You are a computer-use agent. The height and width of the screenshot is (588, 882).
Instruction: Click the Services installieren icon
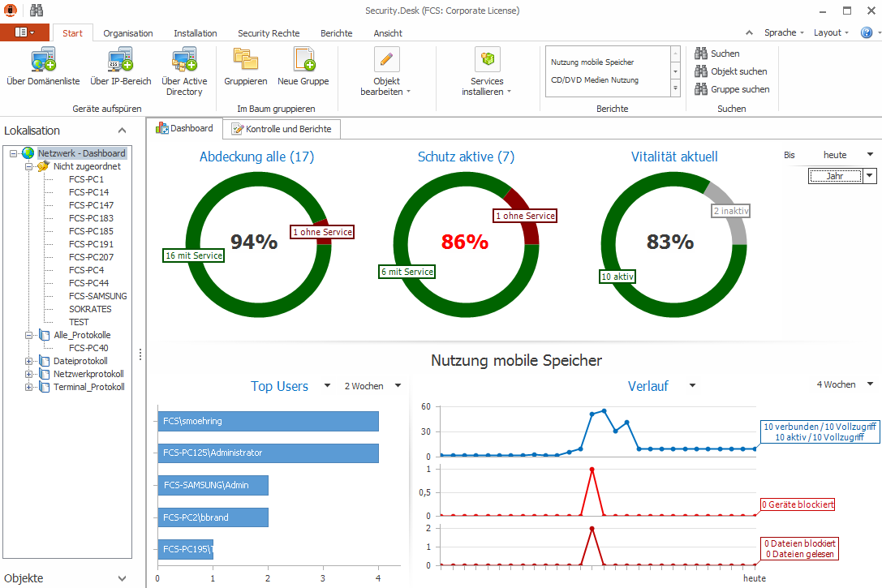coord(487,59)
